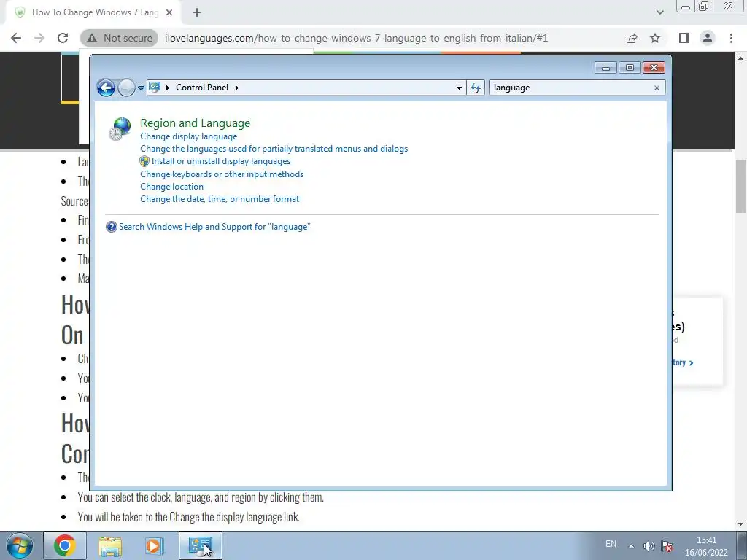Click Control Panel forward arrow button
This screenshot has height=560, width=747.
(126, 87)
